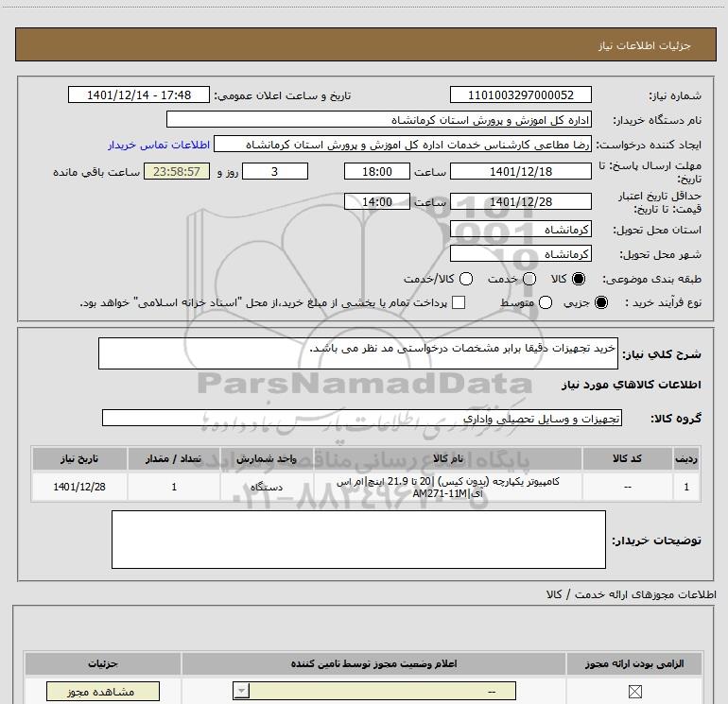Select the کالا radio button

point(579,279)
